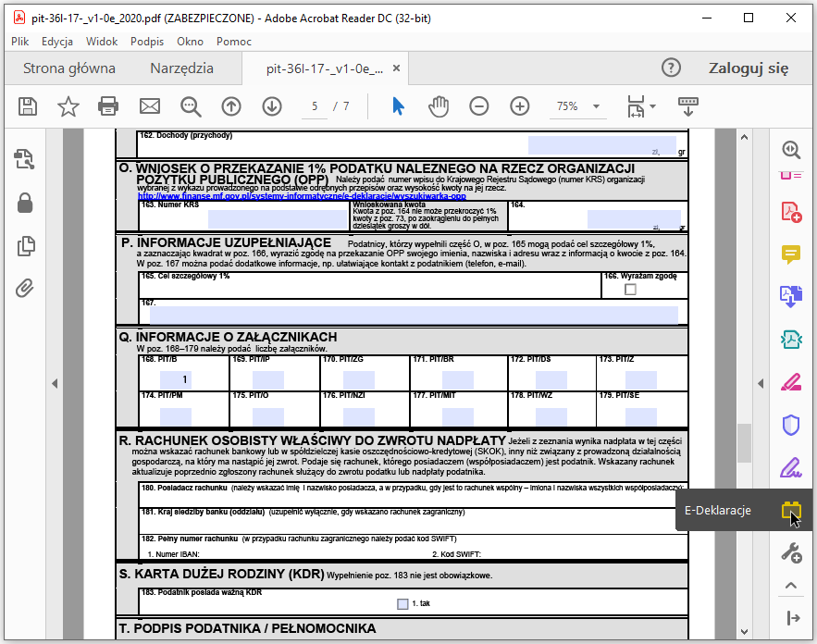817x644 pixels.
Task: Open the Export PDF tool
Action: pos(791,297)
